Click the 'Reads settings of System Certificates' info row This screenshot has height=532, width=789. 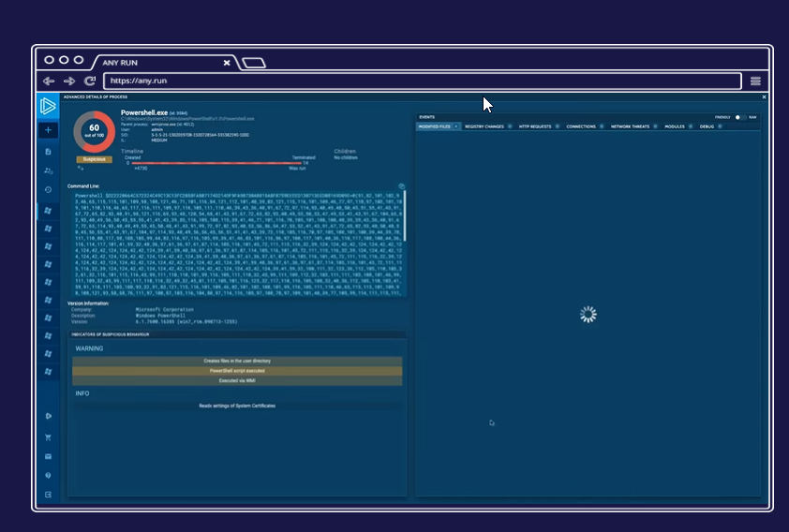tap(237, 406)
